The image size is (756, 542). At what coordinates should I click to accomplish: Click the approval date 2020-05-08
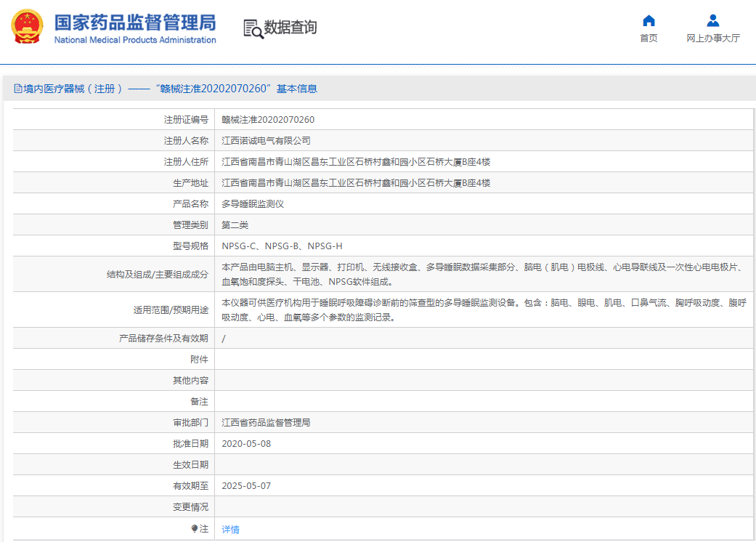tap(246, 444)
